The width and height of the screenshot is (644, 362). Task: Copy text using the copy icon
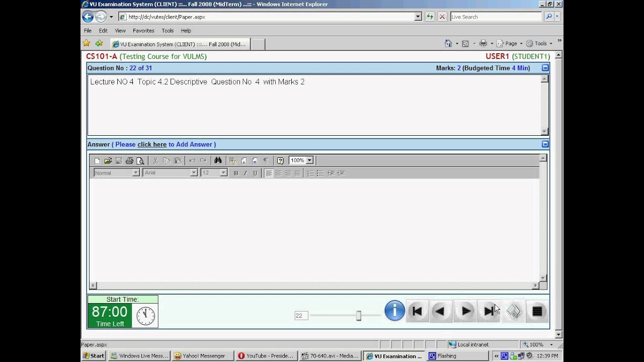(167, 161)
